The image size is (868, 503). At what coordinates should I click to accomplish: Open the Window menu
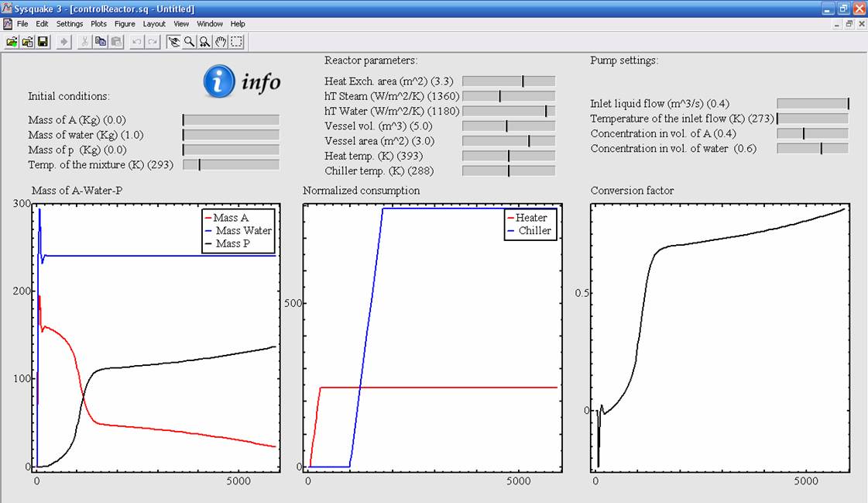[210, 24]
